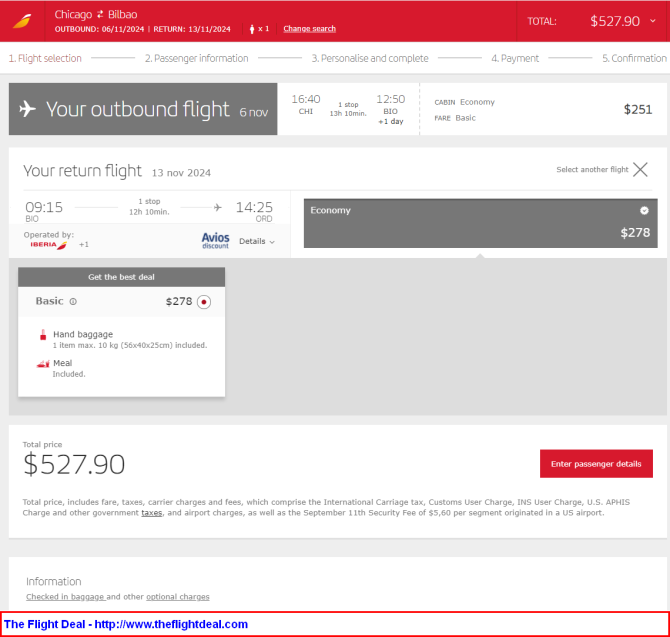This screenshot has height=637, width=670.
Task: Click the 'Hand baggage' label
Action: 83,335
